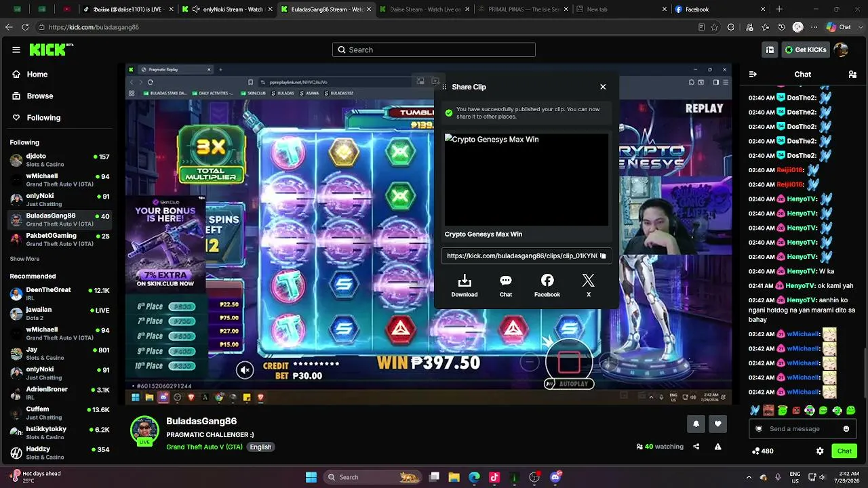Screen dimensions: 868x488
Task: Reload the Kick page
Action: (x=25, y=27)
